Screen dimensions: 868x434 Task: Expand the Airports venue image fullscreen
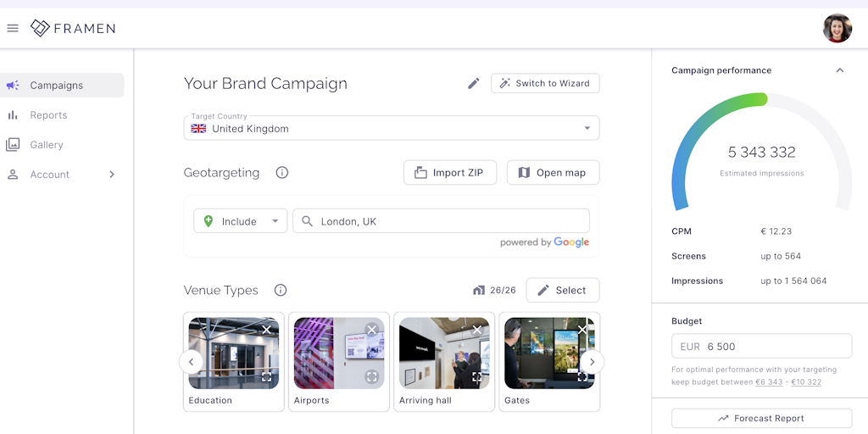tap(371, 376)
